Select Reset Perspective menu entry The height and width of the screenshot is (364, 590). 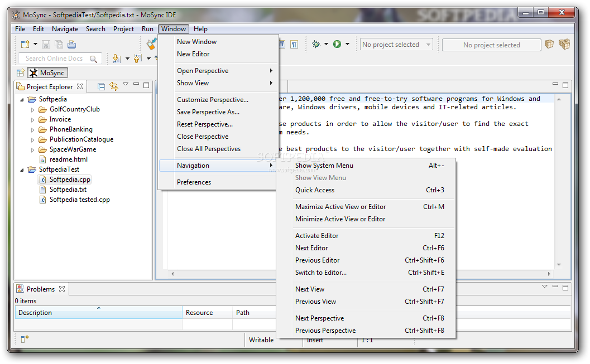pyautogui.click(x=218, y=124)
